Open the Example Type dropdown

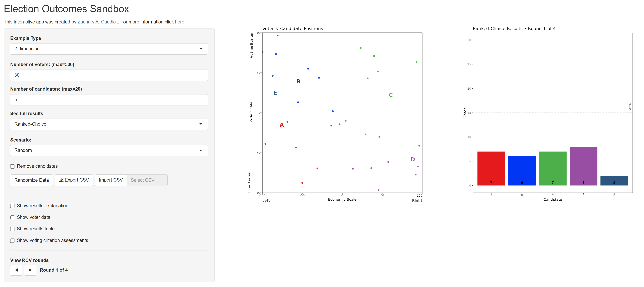pyautogui.click(x=109, y=49)
